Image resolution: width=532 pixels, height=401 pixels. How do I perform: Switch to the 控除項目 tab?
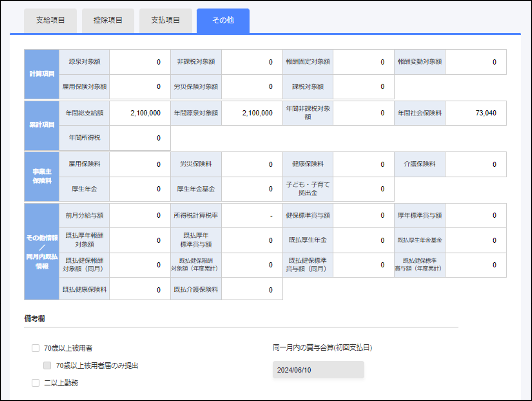[108, 20]
